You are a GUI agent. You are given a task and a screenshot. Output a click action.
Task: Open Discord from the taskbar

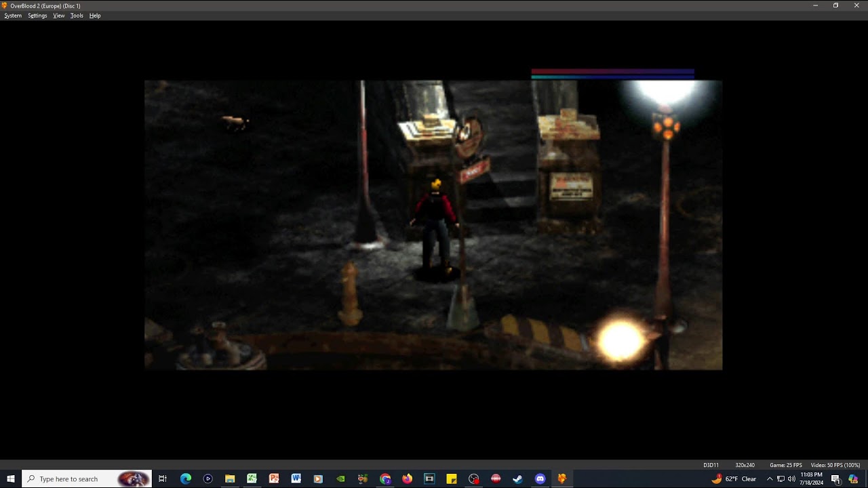(540, 479)
